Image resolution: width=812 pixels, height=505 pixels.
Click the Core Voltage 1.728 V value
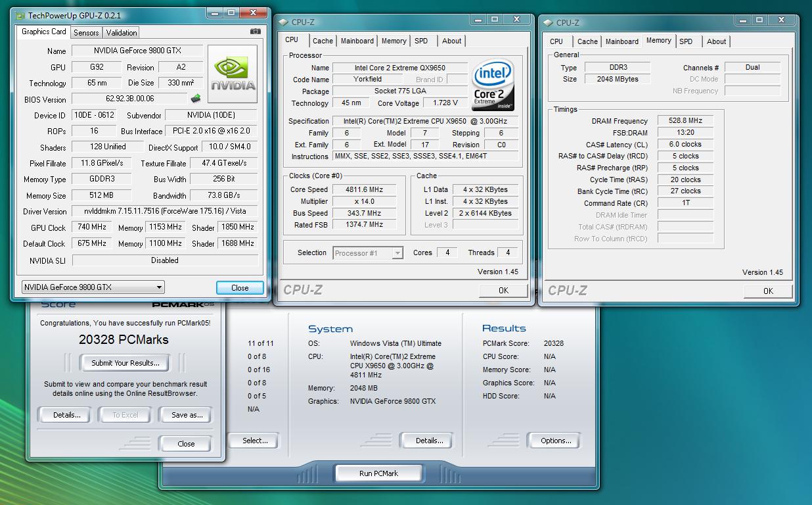tap(445, 103)
